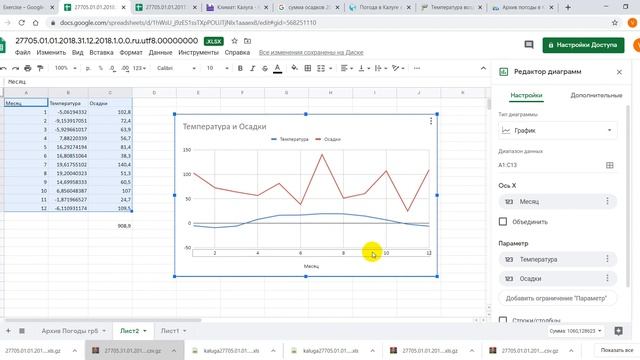Open the Изменить menu
Screen dimensions: 640x360
[x=51, y=53]
